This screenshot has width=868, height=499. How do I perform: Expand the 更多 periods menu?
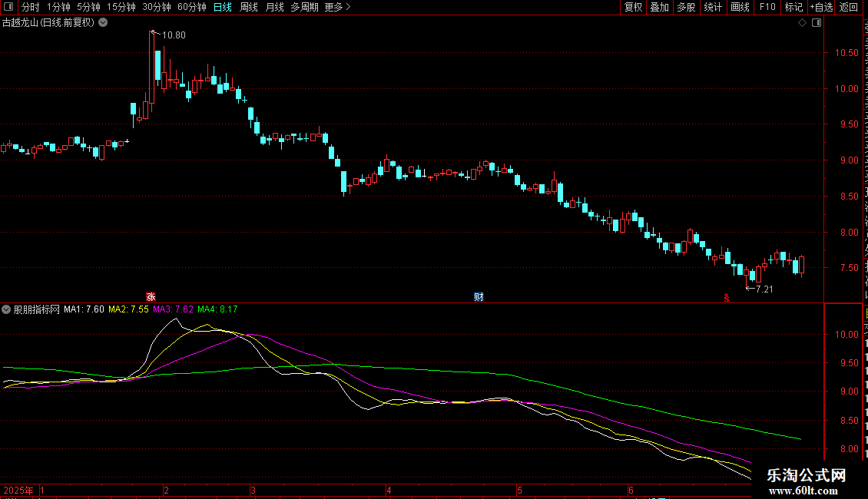coord(337,7)
